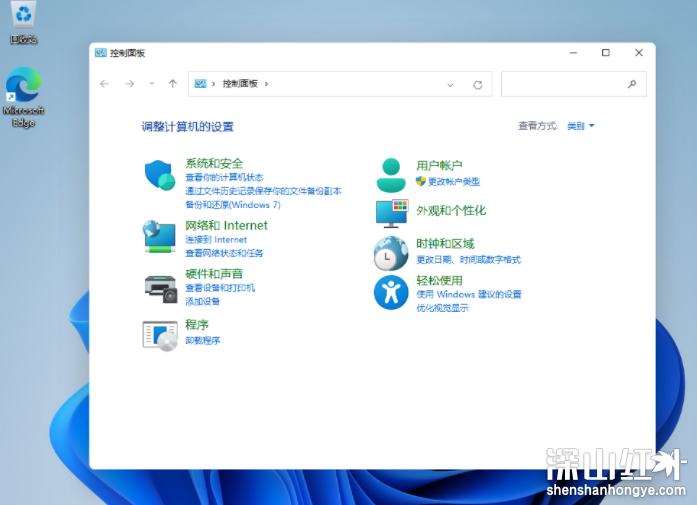Open 程序 category heading

click(x=197, y=325)
